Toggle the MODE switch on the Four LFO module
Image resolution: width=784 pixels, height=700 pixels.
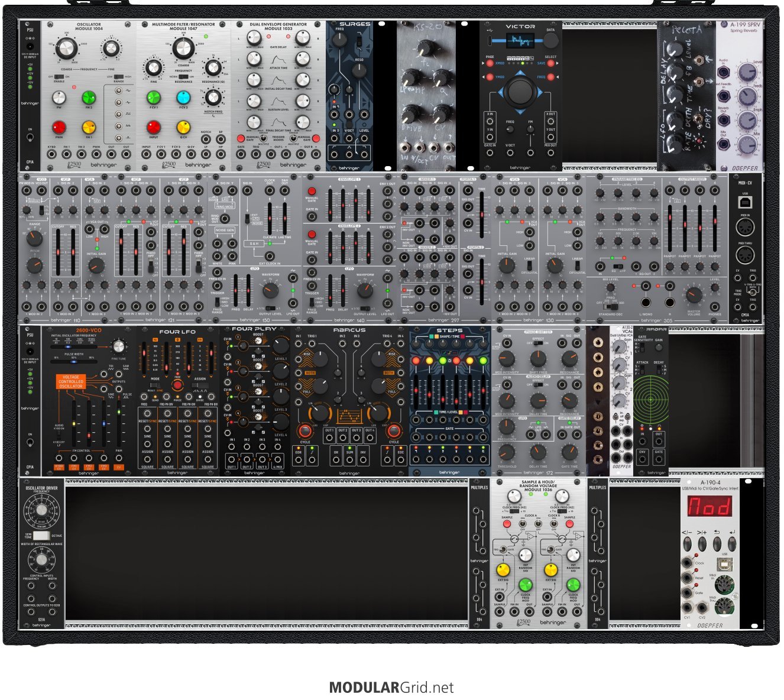click(x=156, y=385)
